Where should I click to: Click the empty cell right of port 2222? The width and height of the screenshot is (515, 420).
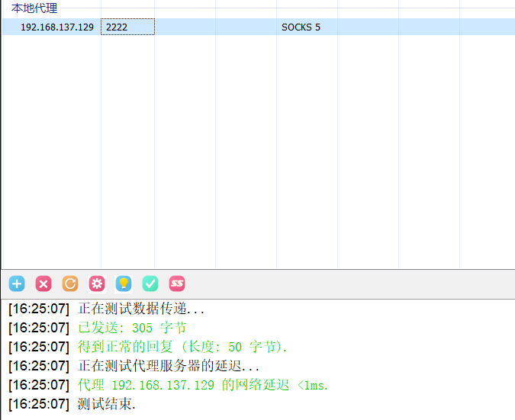185,27
